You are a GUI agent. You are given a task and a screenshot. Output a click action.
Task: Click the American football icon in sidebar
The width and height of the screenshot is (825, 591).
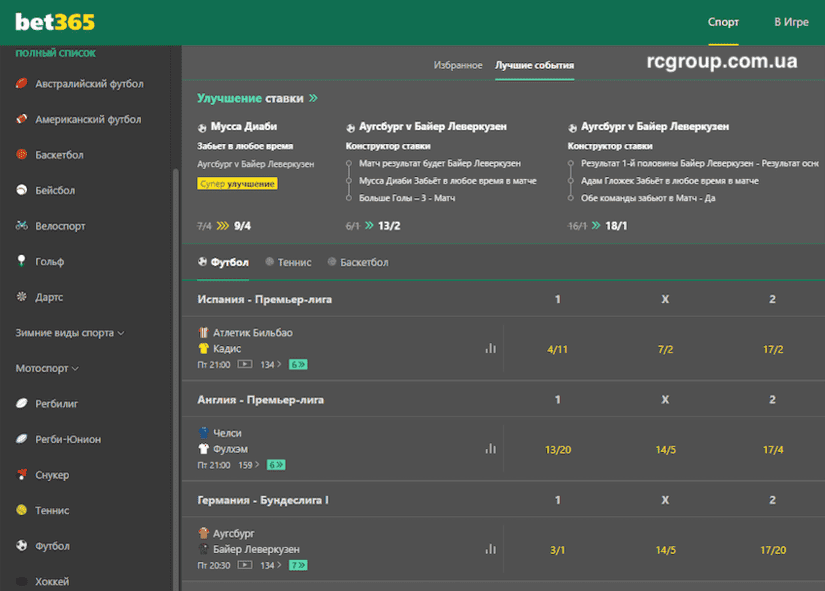[22, 119]
